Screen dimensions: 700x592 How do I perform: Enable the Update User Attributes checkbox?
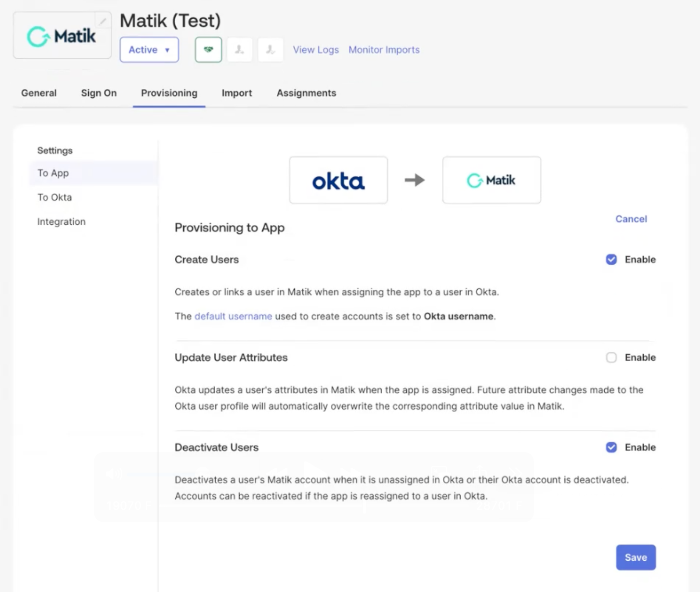pos(611,358)
